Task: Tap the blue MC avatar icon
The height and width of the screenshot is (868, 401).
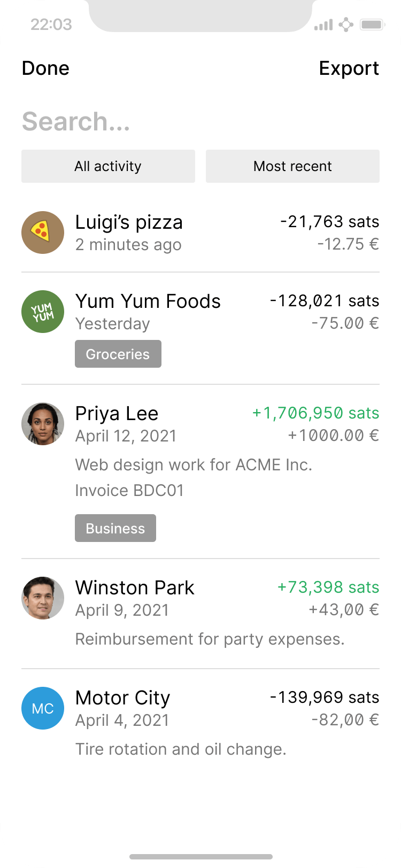Action: click(43, 708)
